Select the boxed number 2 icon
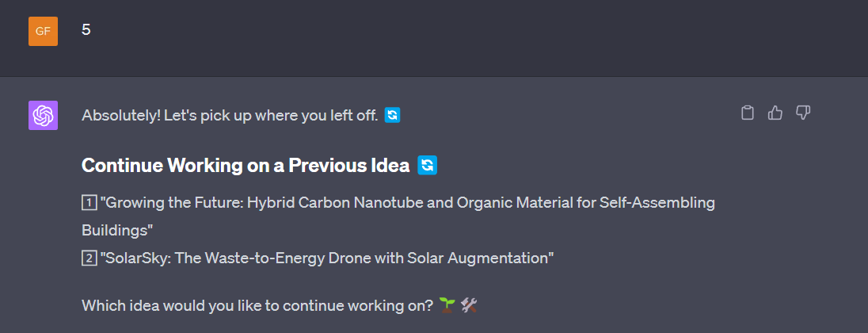The height and width of the screenshot is (333, 868). pyautogui.click(x=89, y=258)
